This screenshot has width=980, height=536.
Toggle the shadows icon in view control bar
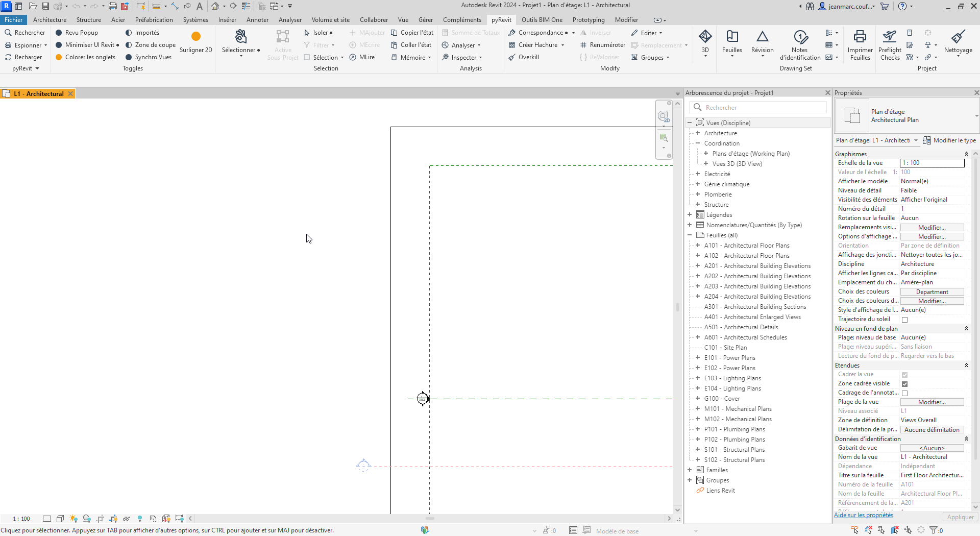[87, 519]
